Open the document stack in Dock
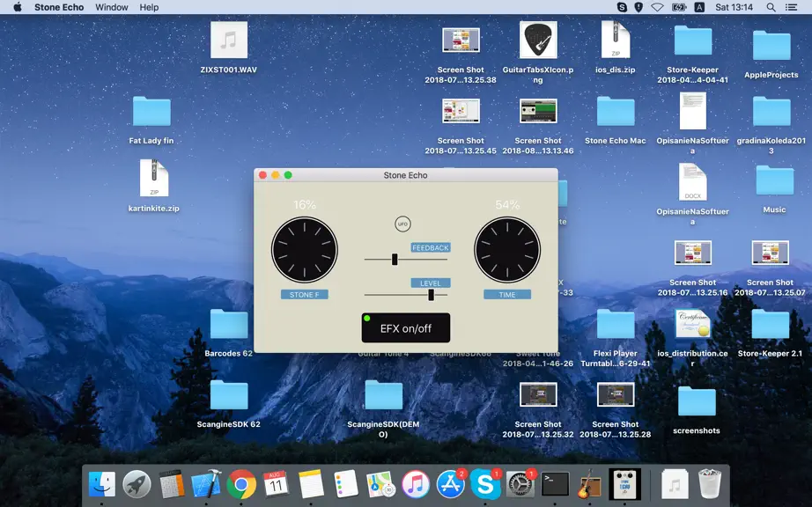 click(x=675, y=485)
